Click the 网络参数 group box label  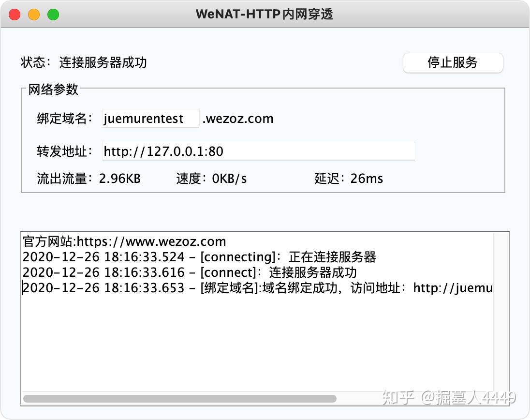[53, 90]
